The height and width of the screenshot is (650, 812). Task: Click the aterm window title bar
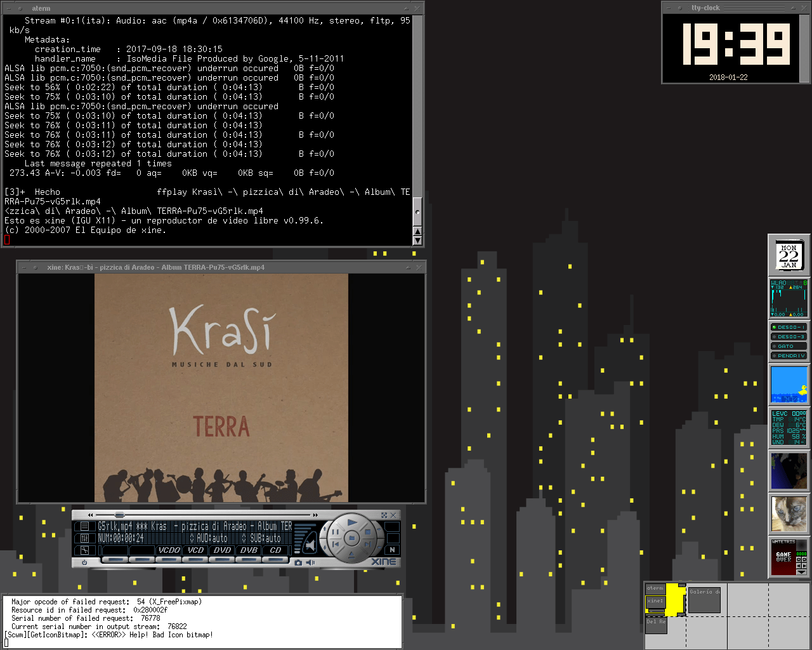tap(213, 8)
